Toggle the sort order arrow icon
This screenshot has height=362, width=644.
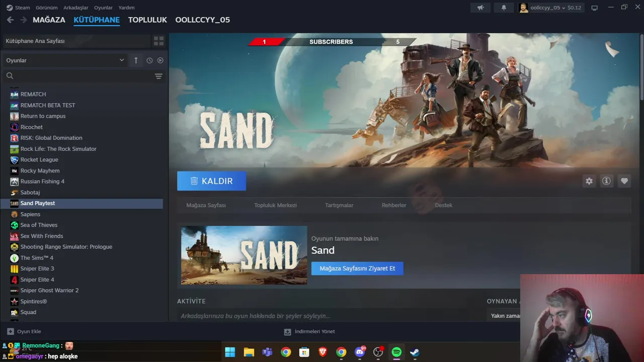coord(136,60)
